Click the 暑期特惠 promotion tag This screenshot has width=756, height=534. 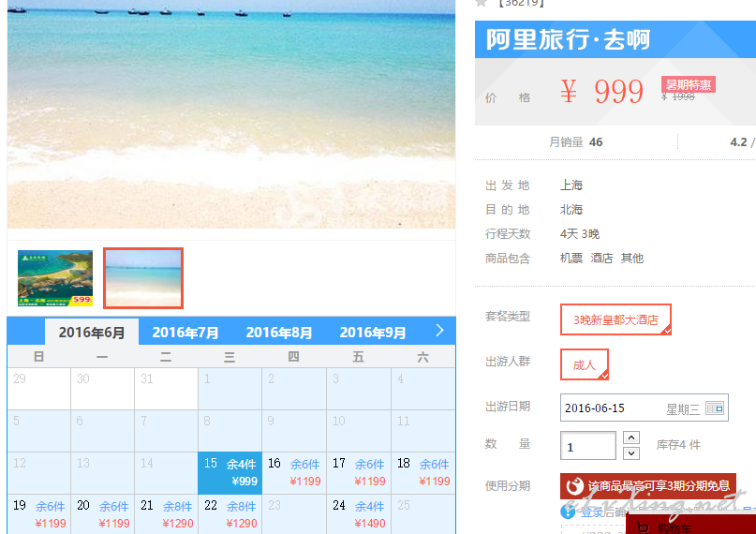tap(688, 85)
